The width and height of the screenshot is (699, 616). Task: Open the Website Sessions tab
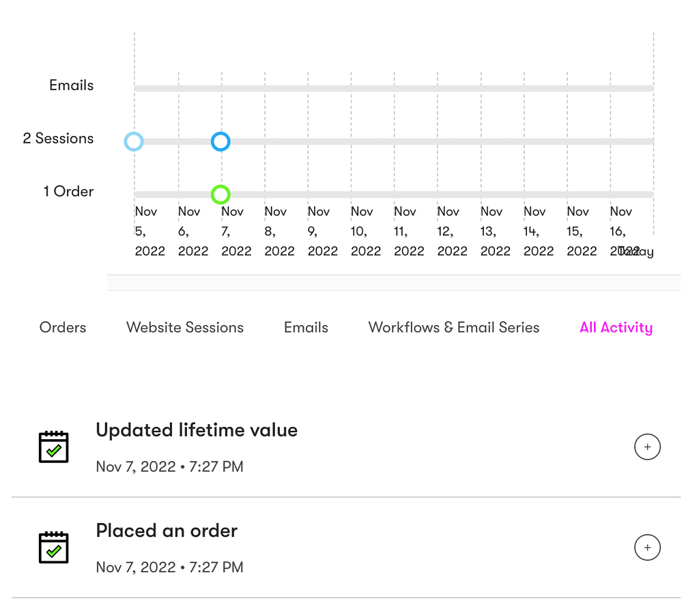pyautogui.click(x=184, y=327)
